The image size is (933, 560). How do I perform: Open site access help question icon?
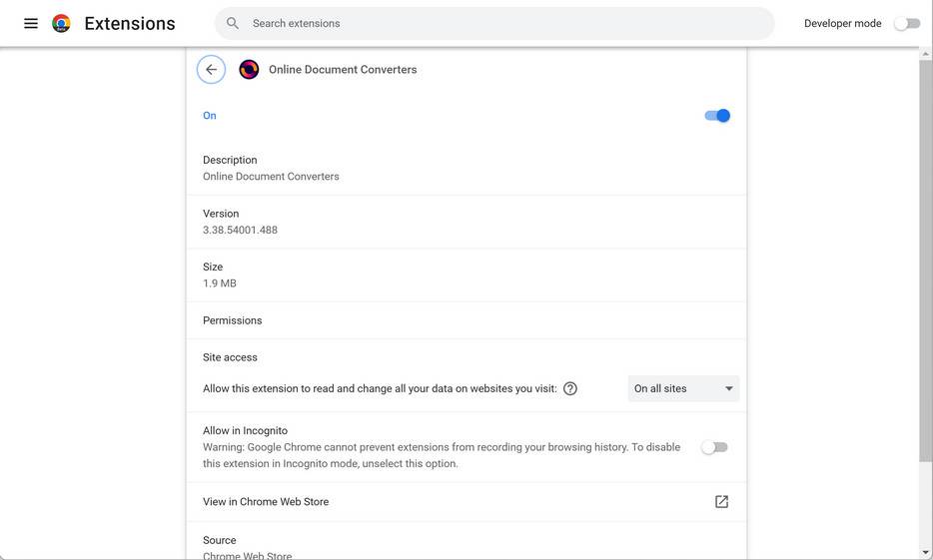tap(570, 388)
